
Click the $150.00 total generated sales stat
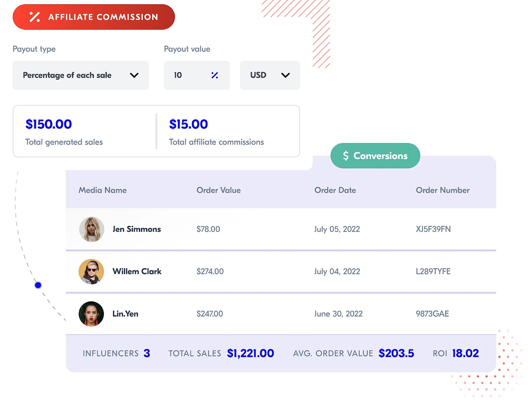click(x=48, y=124)
